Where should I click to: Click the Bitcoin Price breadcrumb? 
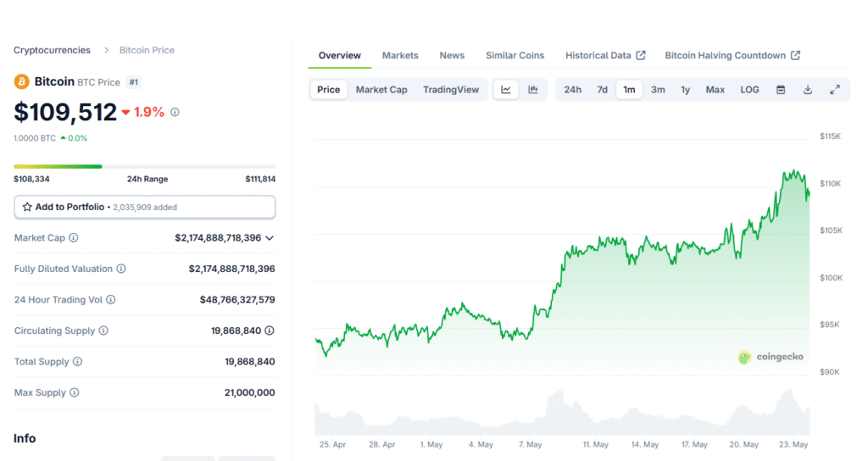point(147,50)
